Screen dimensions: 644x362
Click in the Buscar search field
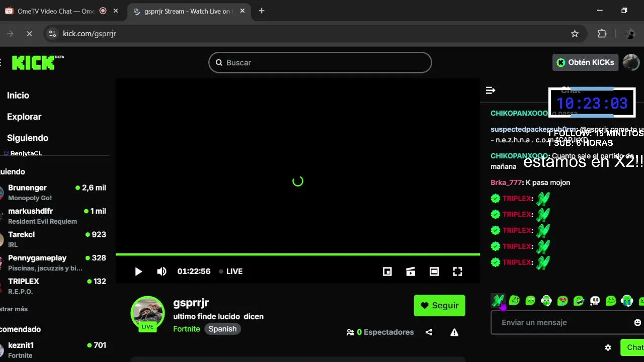[x=320, y=63]
